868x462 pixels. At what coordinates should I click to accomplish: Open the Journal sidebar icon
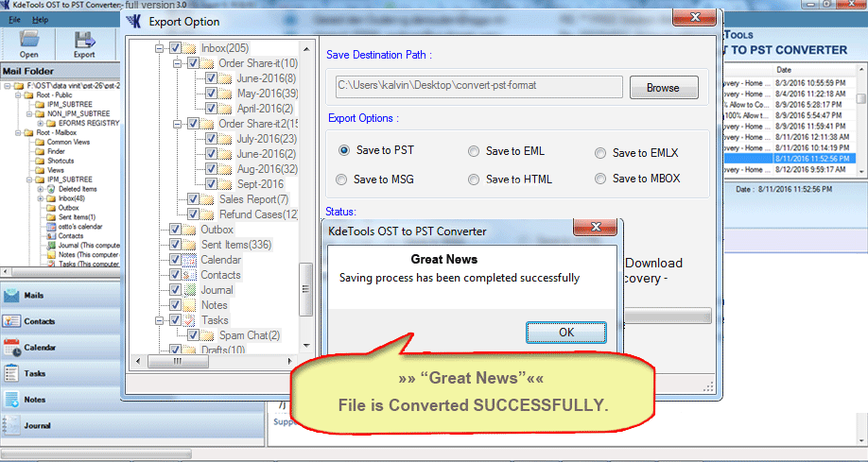pyautogui.click(x=11, y=425)
